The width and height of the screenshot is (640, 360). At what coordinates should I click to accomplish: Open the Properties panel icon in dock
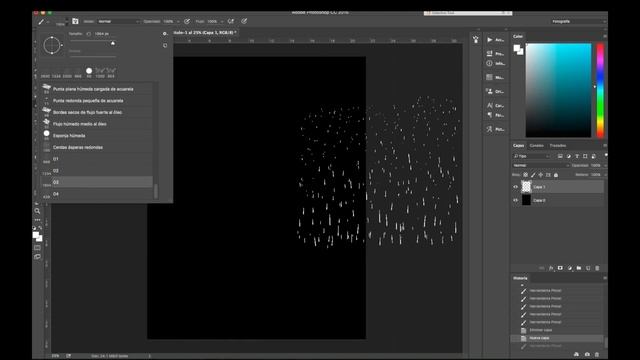click(489, 53)
